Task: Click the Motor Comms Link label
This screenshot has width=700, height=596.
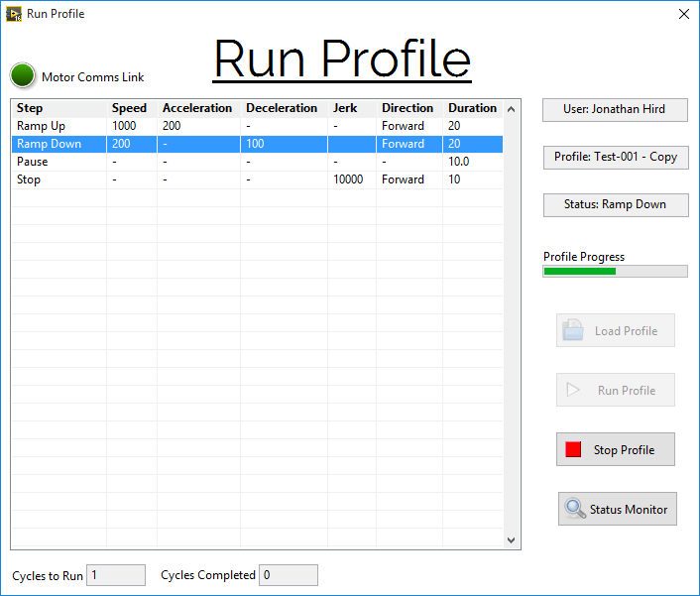Action: (x=93, y=77)
